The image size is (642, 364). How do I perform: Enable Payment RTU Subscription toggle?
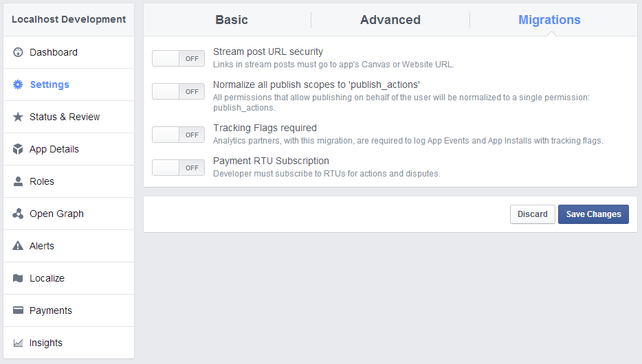click(178, 168)
